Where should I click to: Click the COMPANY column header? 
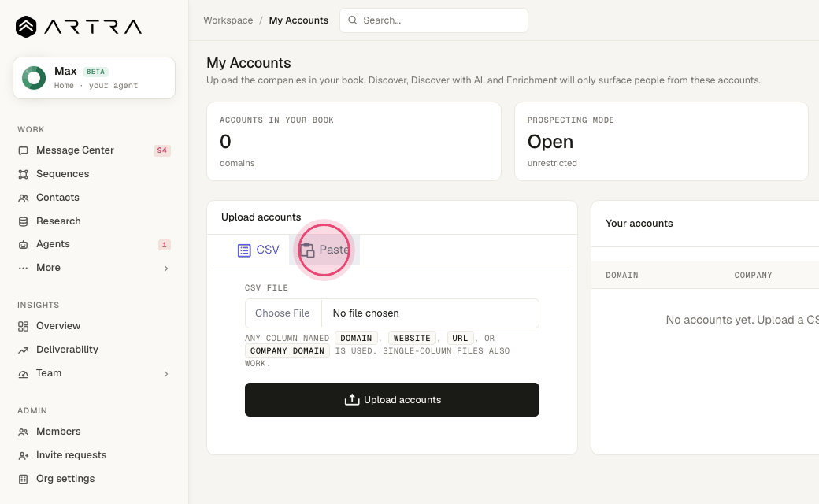753,276
